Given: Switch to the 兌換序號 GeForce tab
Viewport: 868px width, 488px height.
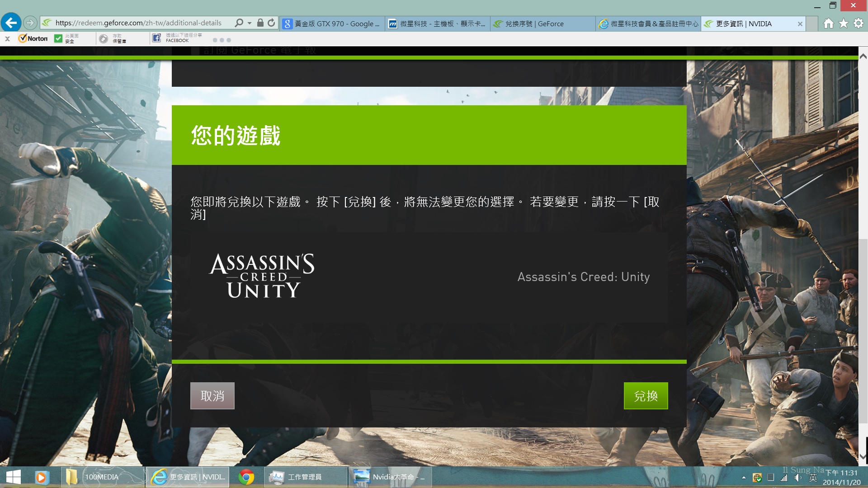Looking at the screenshot, I should pyautogui.click(x=543, y=23).
